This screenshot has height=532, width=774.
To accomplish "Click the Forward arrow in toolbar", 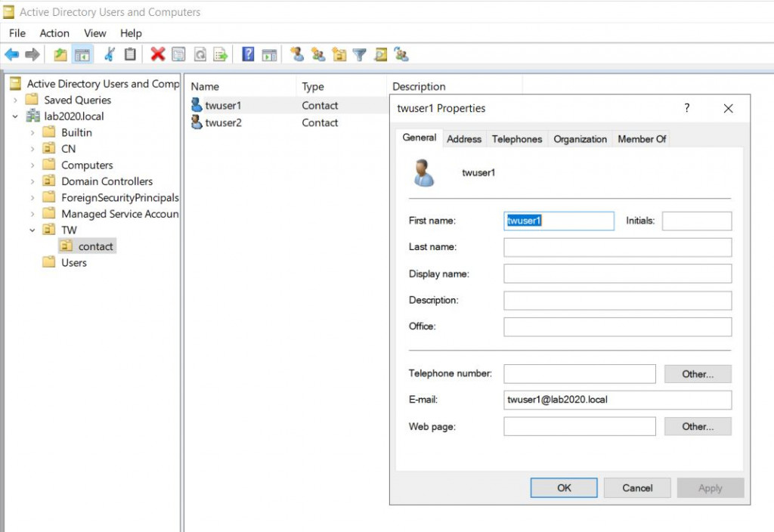I will pos(32,54).
